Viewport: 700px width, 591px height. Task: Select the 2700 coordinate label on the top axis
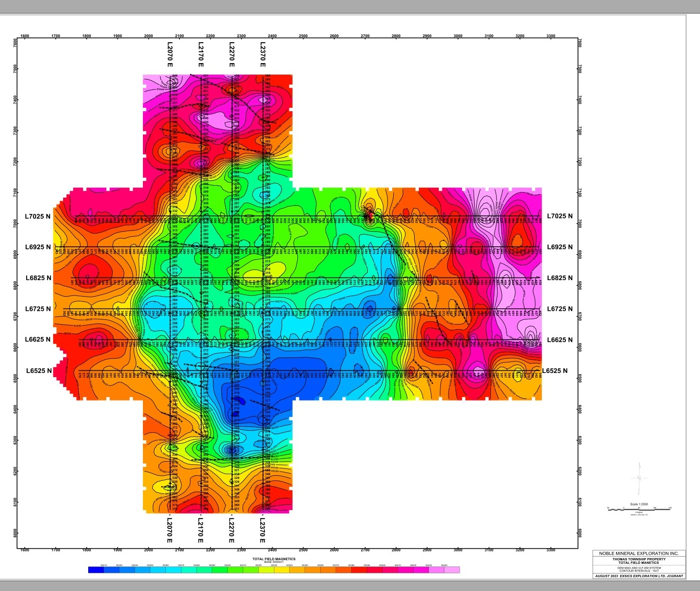point(365,37)
